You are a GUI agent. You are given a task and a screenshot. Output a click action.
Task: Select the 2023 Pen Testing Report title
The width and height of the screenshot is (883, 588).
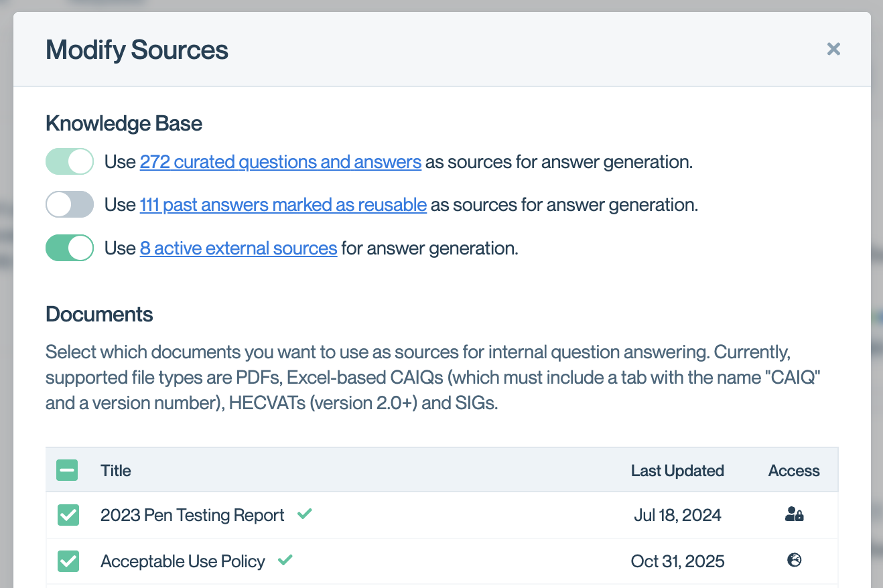coord(192,515)
